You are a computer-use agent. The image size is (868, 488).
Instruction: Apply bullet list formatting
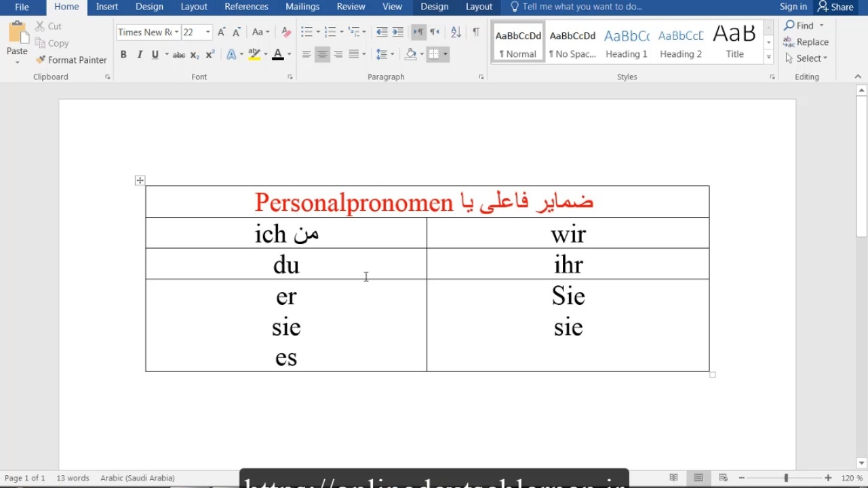pyautogui.click(x=307, y=32)
